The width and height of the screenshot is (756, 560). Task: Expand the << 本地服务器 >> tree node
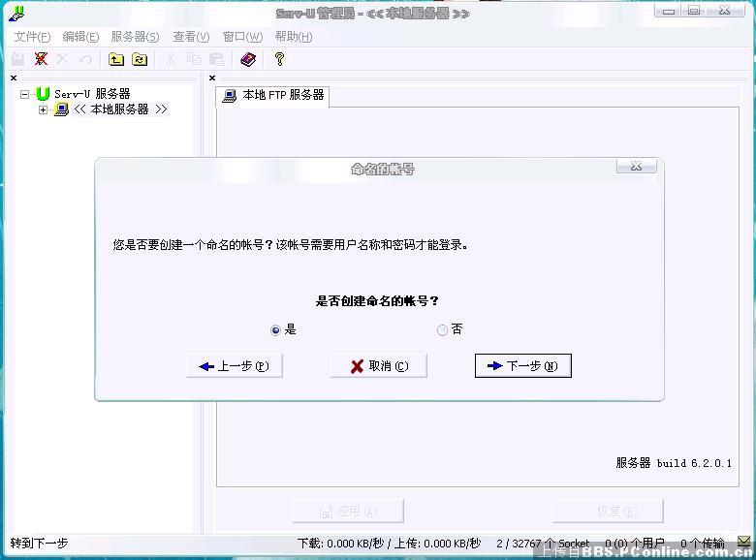tap(43, 109)
